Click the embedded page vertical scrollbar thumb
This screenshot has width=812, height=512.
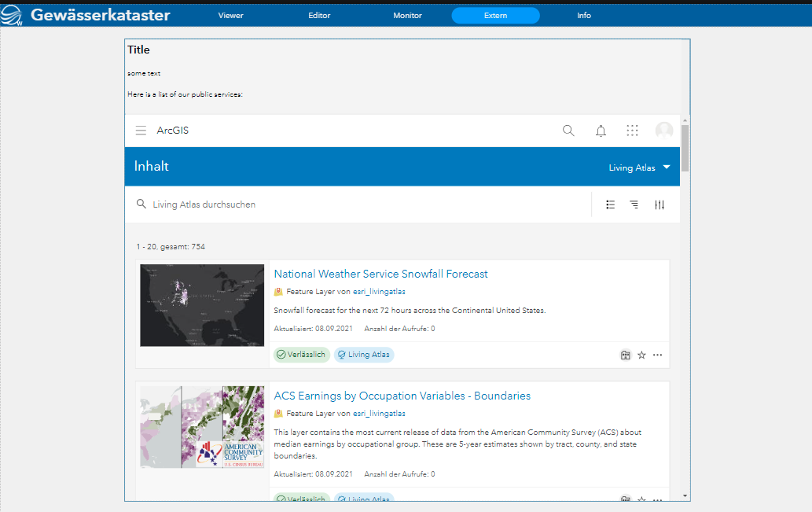tap(685, 148)
